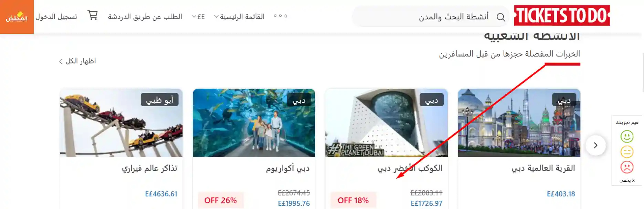The image size is (644, 209).
Task: Open the Ferrari World roller coaster thumbnail
Action: [x=121, y=123]
